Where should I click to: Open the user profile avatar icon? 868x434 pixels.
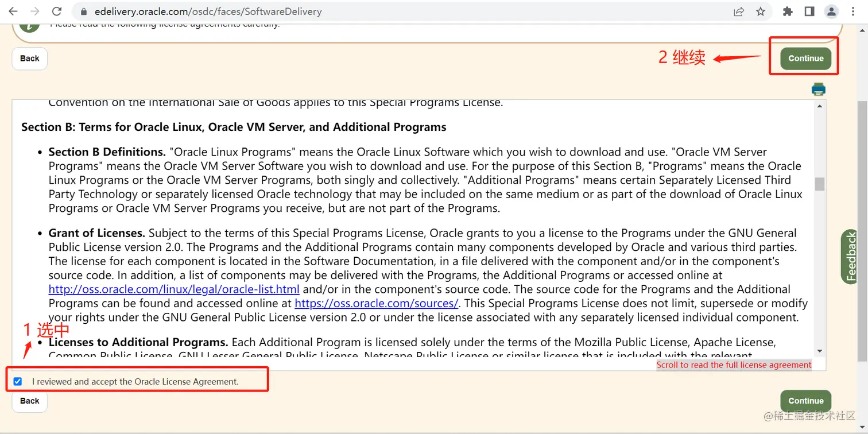(x=831, y=11)
